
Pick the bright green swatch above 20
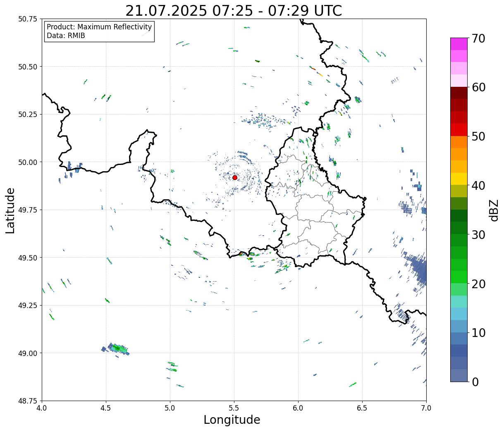459,277
